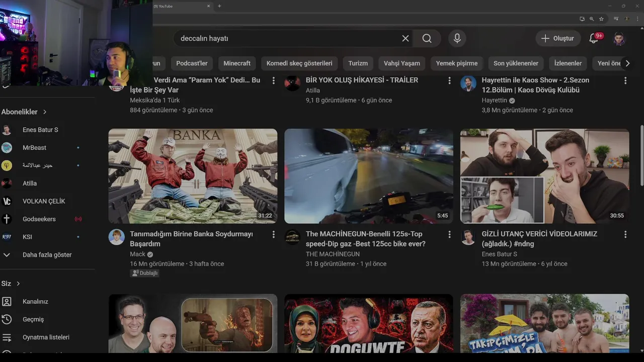Play the pool group thumbnail video

tap(545, 323)
